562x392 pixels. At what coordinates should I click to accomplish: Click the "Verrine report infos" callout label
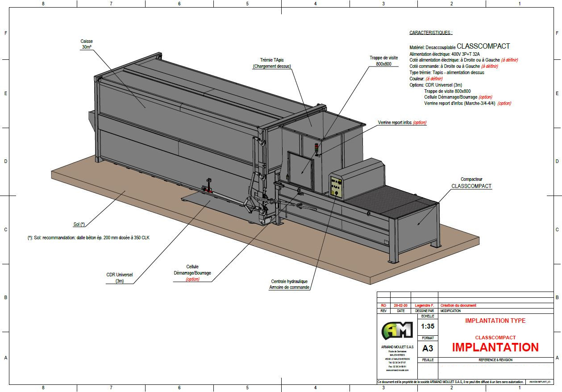402,122
